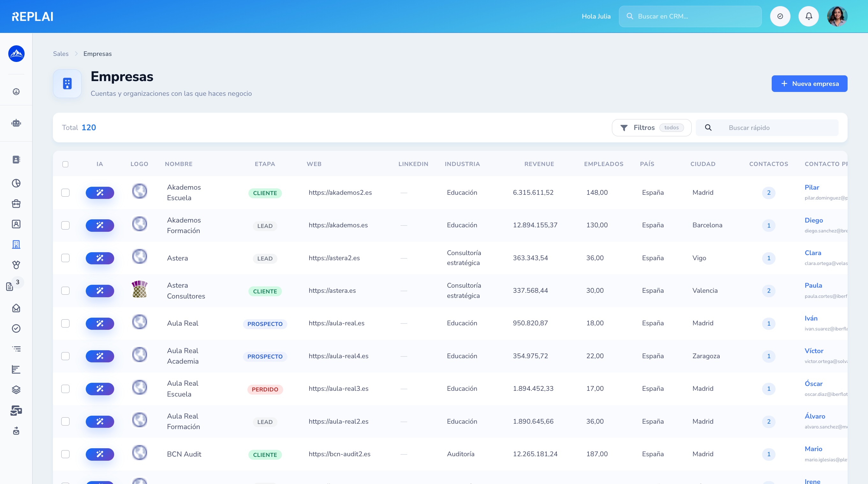This screenshot has height=484, width=868.
Task: Check the Aula Real Academia row checkbox
Action: (65, 356)
